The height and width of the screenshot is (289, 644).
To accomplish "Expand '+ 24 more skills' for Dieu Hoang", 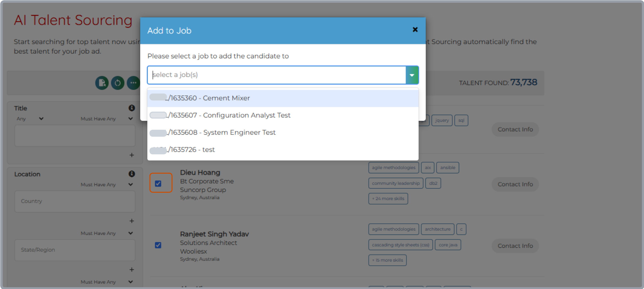I will 388,199.
